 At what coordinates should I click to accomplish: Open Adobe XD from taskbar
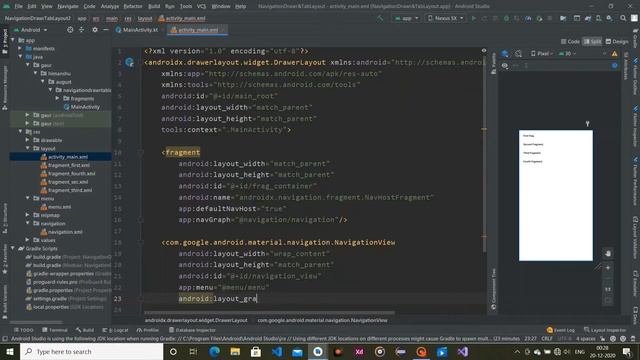click(359, 351)
